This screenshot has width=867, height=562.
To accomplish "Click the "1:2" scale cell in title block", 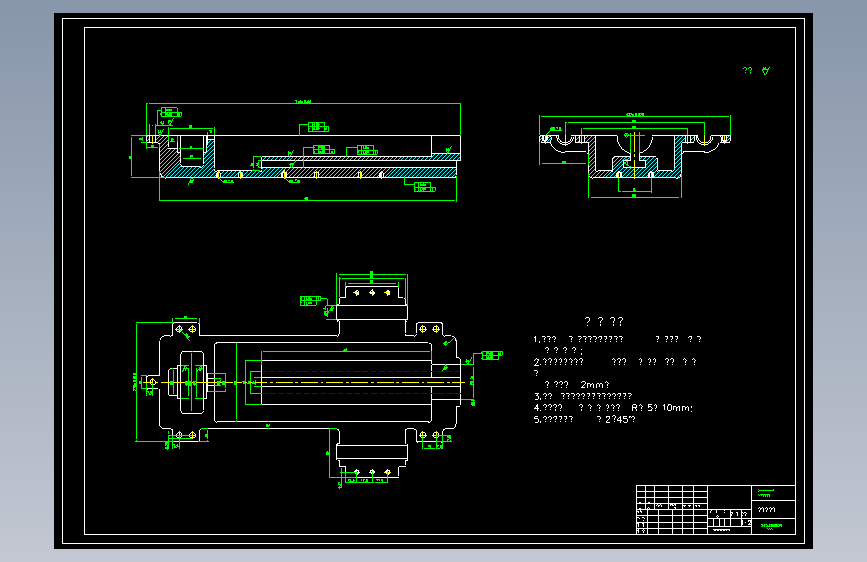I will tap(746, 522).
